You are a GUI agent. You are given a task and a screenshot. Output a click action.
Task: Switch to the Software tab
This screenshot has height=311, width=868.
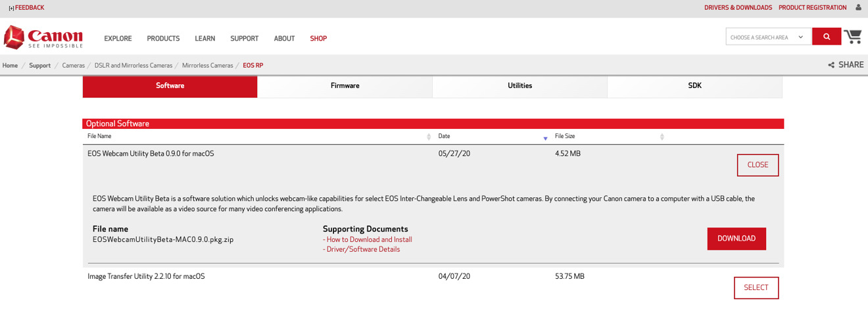(170, 86)
